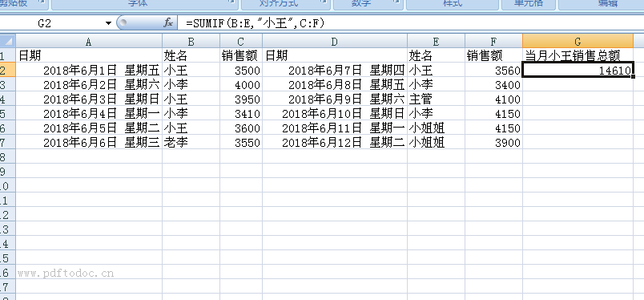This screenshot has width=644, height=300.
Task: Click the select-all corner triangle
Action: point(8,41)
